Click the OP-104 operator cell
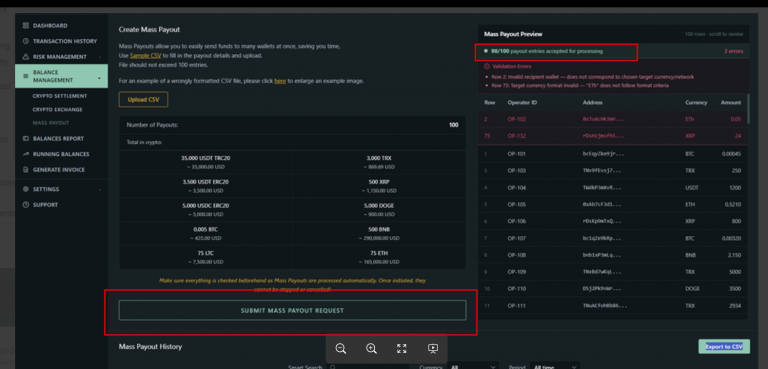Viewport: 768px width, 369px height. (x=516, y=188)
